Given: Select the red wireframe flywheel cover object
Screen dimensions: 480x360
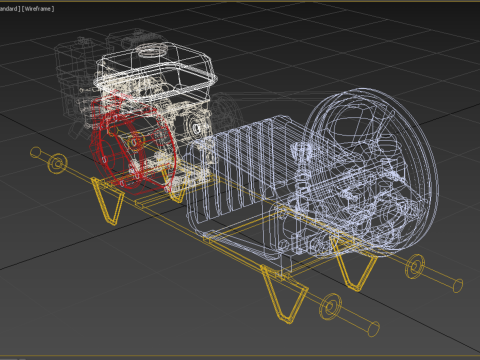Looking at the screenshot, I should pos(132,144).
